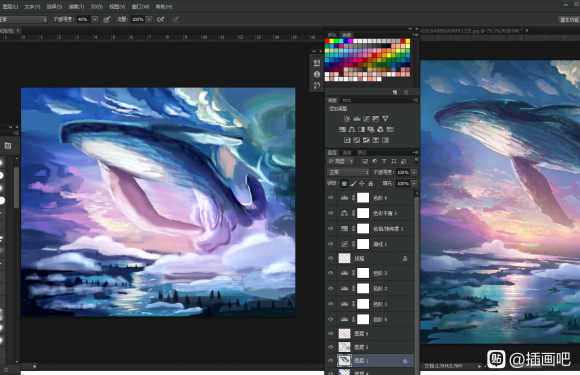Screen dimensions: 580x375
Task: Open the 窗口(W) menu
Action: point(141,7)
